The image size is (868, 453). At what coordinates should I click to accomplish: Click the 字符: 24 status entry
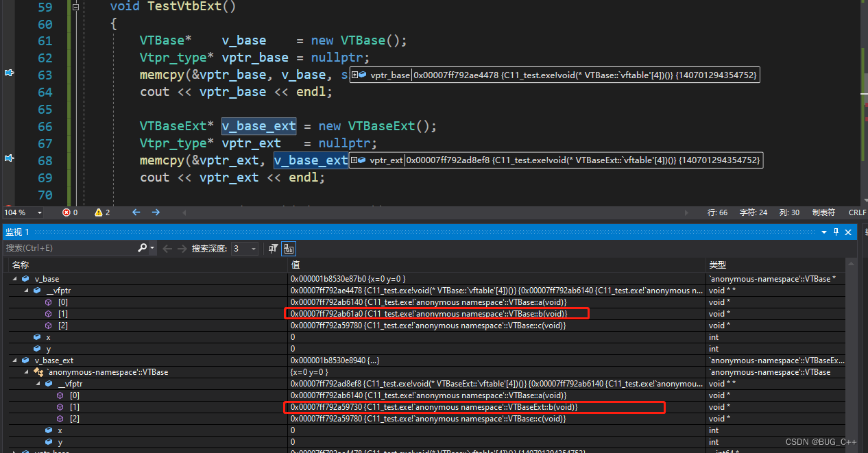click(754, 212)
